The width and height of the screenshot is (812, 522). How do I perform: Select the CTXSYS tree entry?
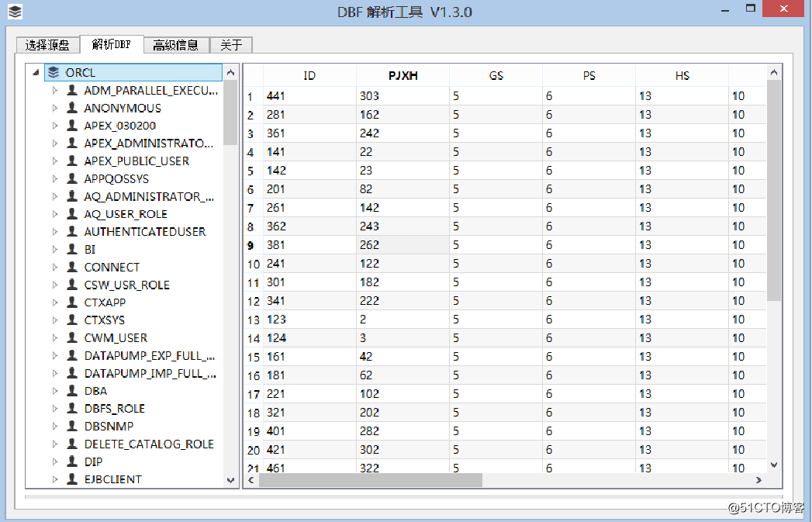point(105,320)
